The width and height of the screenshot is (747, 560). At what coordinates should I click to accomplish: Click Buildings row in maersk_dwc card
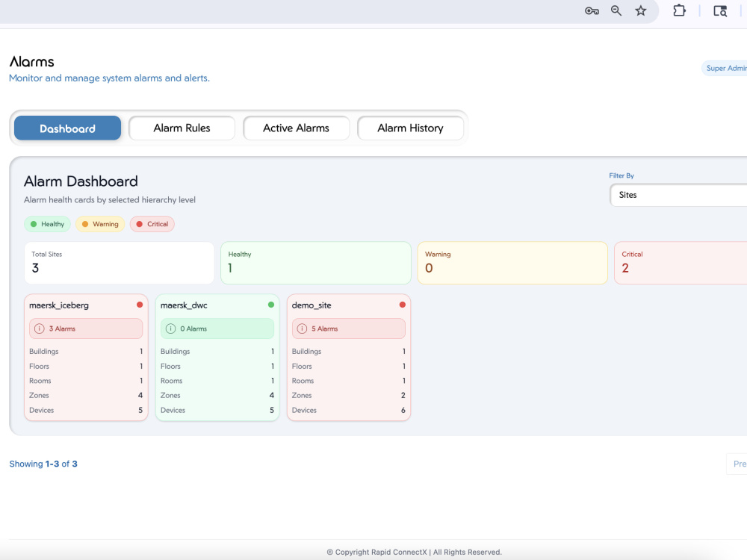pyautogui.click(x=217, y=352)
